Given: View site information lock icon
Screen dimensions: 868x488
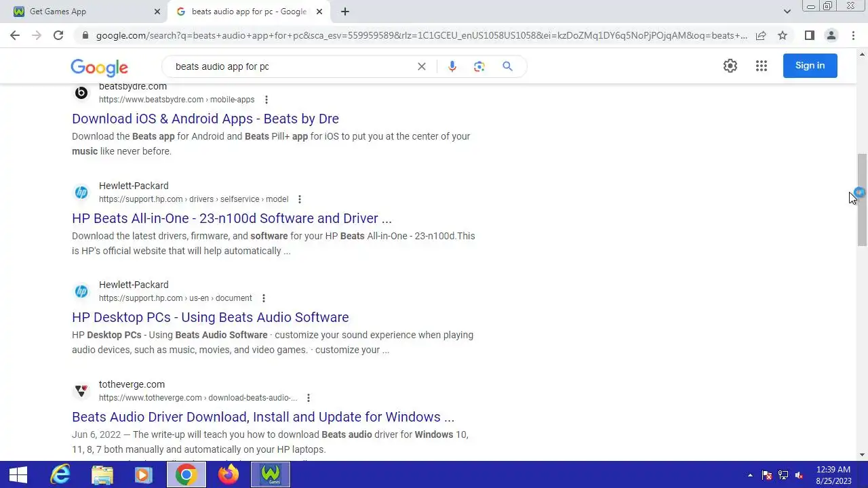Looking at the screenshot, I should 85,35.
